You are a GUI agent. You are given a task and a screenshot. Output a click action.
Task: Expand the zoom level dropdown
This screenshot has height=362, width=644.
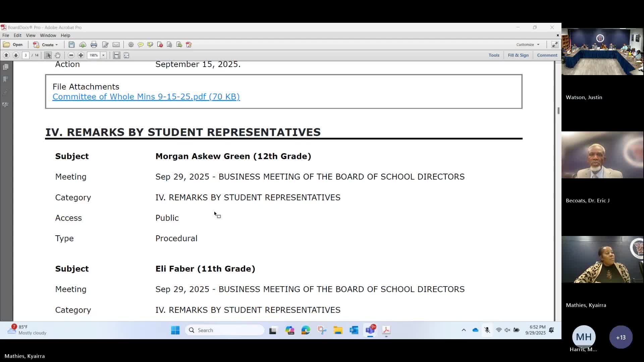point(103,55)
